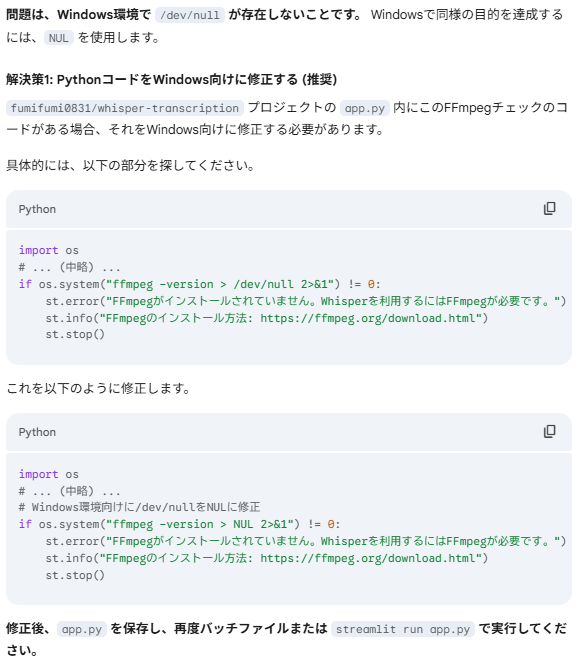580x661 pixels.
Task: Click the 解決策1 heading text
Action: 172,79
